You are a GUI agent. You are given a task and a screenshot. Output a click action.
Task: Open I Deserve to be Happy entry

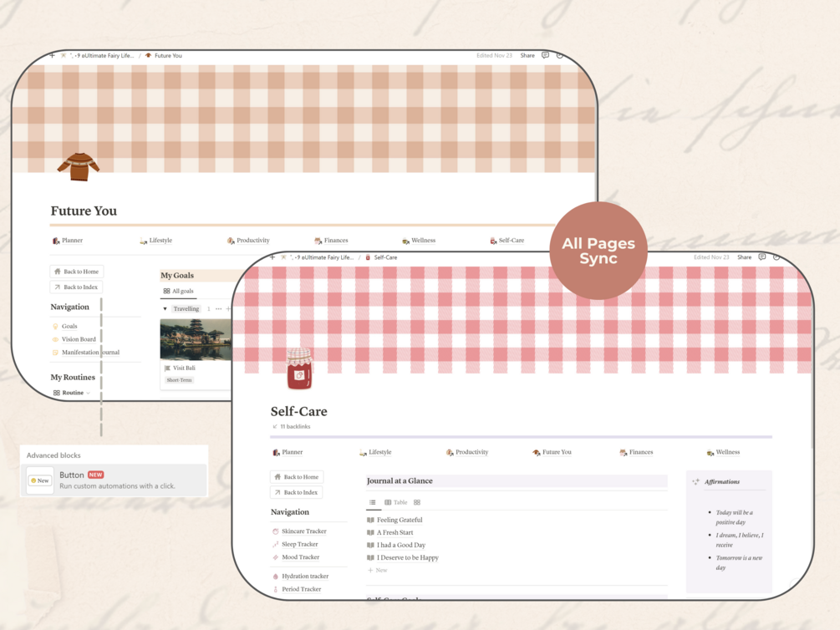point(403,557)
